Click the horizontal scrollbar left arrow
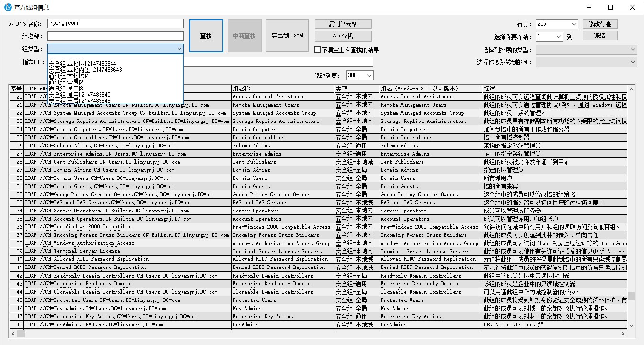 pyautogui.click(x=13, y=333)
